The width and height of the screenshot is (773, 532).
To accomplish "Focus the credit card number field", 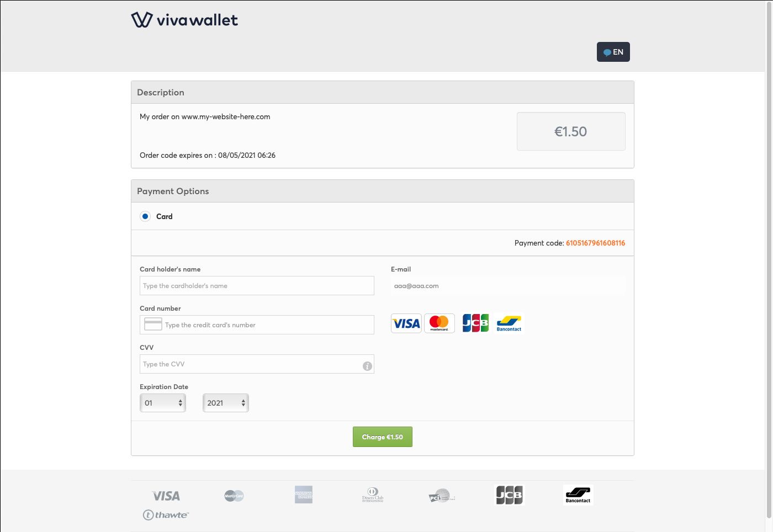I will point(257,325).
